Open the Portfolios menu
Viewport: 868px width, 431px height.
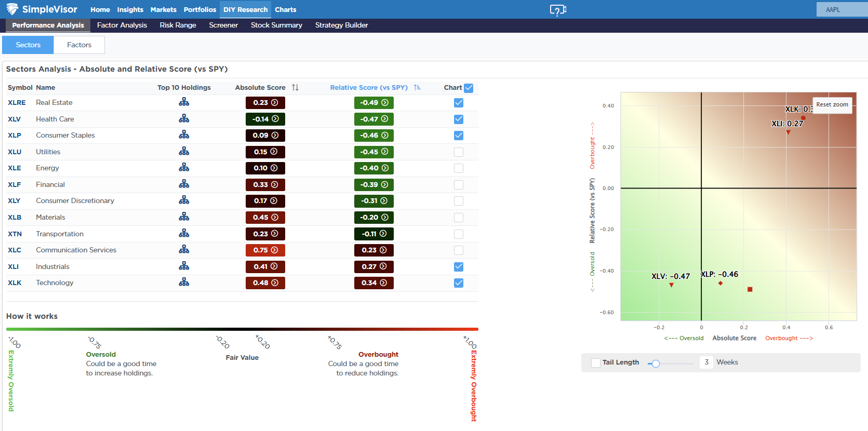(200, 9)
